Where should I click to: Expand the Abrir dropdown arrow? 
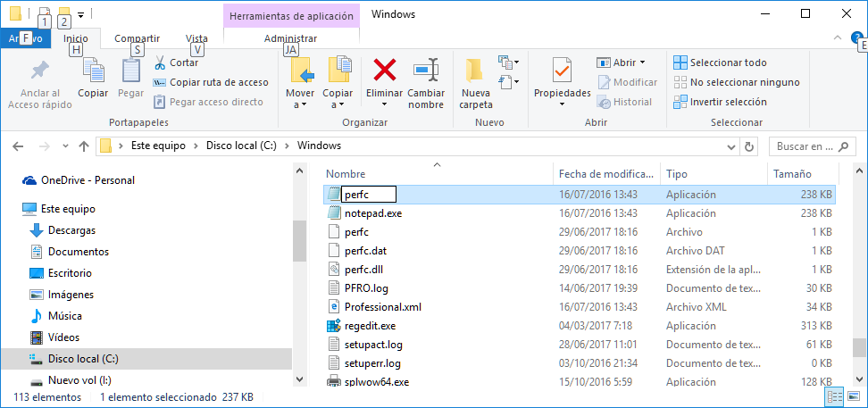pos(642,62)
